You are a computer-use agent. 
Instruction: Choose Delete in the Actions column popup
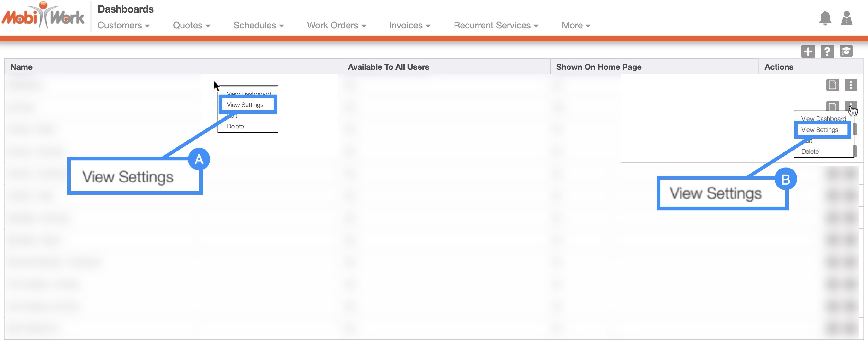(810, 151)
